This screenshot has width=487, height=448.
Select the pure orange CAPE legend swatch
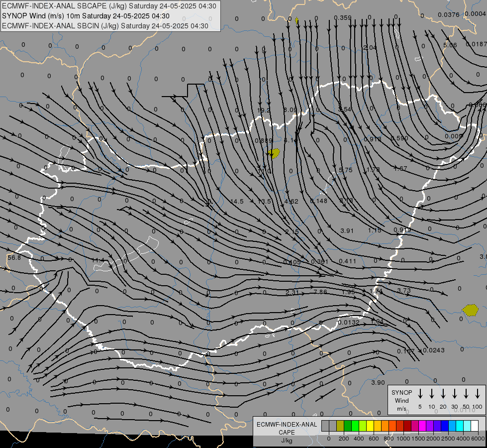[385, 426]
